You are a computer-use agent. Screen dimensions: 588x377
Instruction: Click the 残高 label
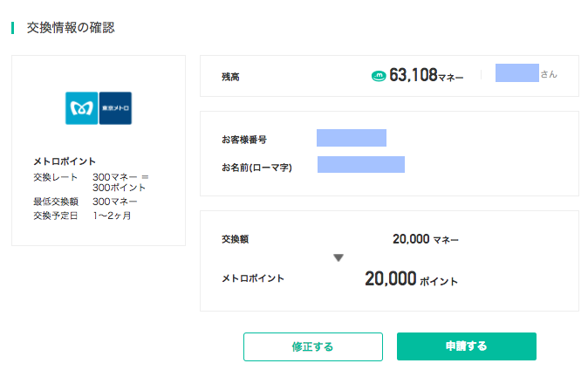point(230,77)
